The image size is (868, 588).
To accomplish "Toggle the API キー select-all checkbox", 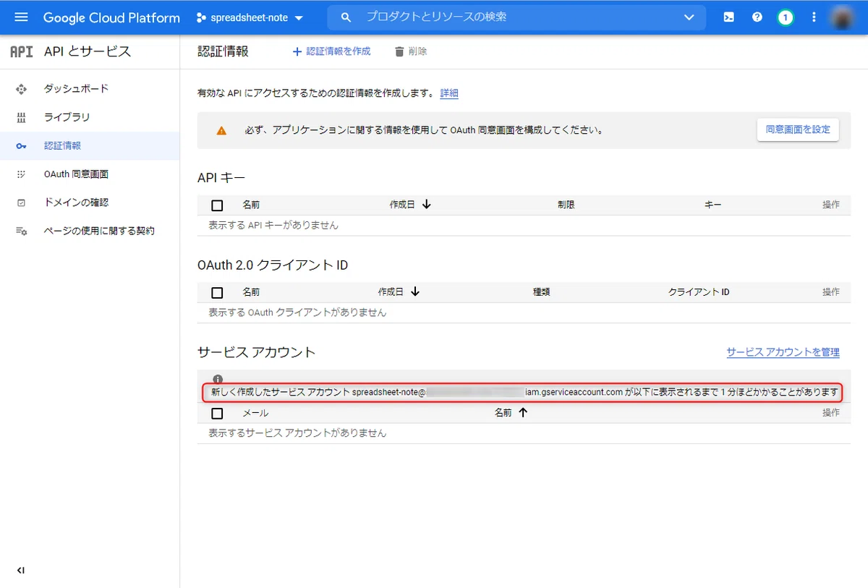I will (217, 205).
